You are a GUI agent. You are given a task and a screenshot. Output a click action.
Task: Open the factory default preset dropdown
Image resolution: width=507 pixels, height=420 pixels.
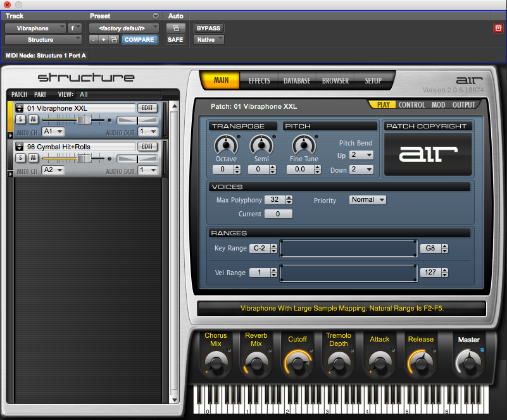(x=124, y=28)
